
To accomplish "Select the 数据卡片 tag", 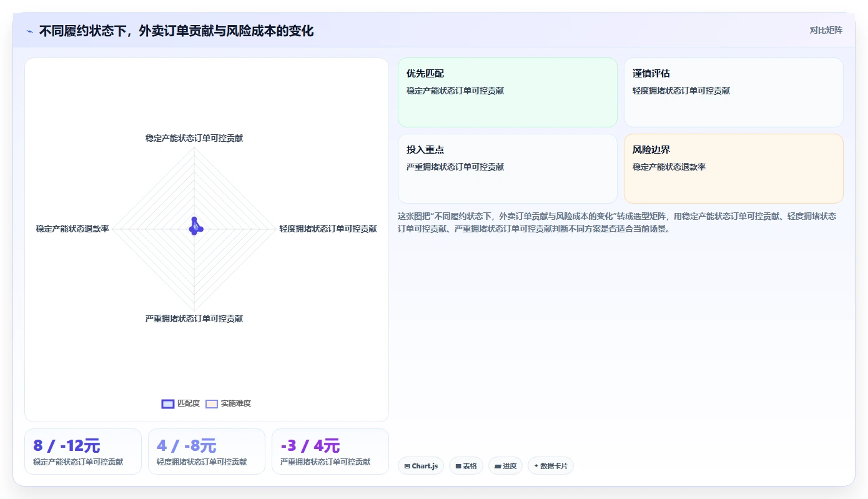I will pyautogui.click(x=550, y=466).
